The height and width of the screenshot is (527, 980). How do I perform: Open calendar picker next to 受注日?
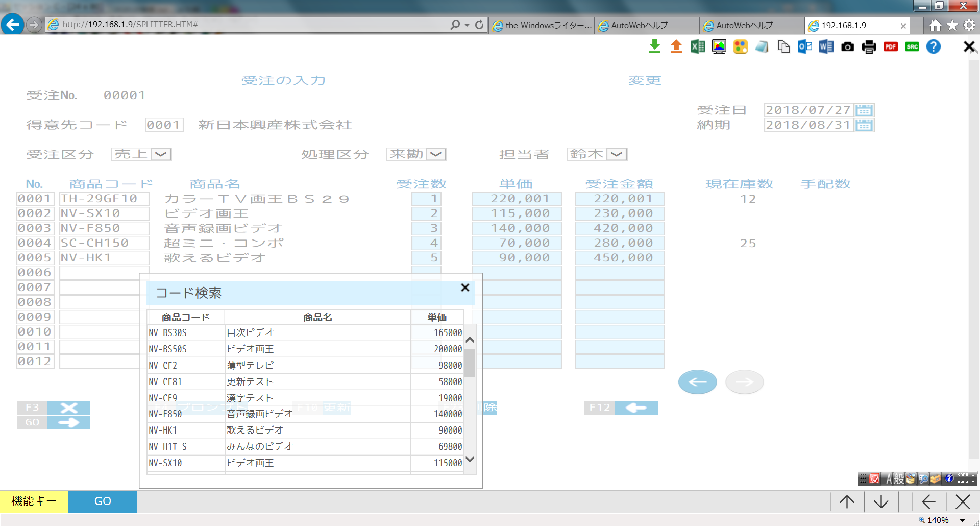(864, 110)
